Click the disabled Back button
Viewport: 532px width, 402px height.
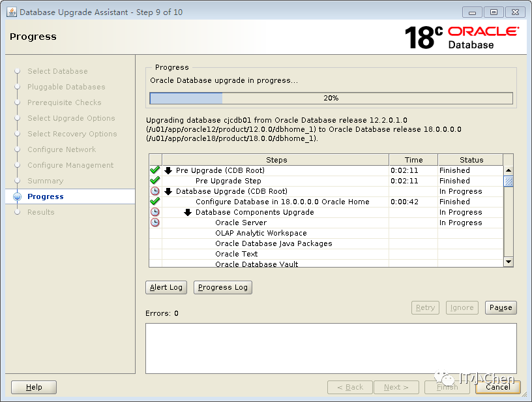(350, 387)
